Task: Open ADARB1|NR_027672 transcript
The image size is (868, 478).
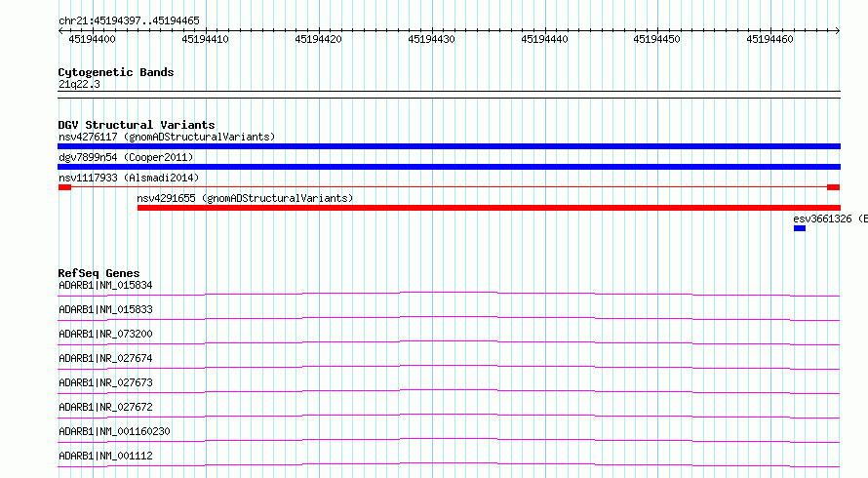Action: click(105, 407)
